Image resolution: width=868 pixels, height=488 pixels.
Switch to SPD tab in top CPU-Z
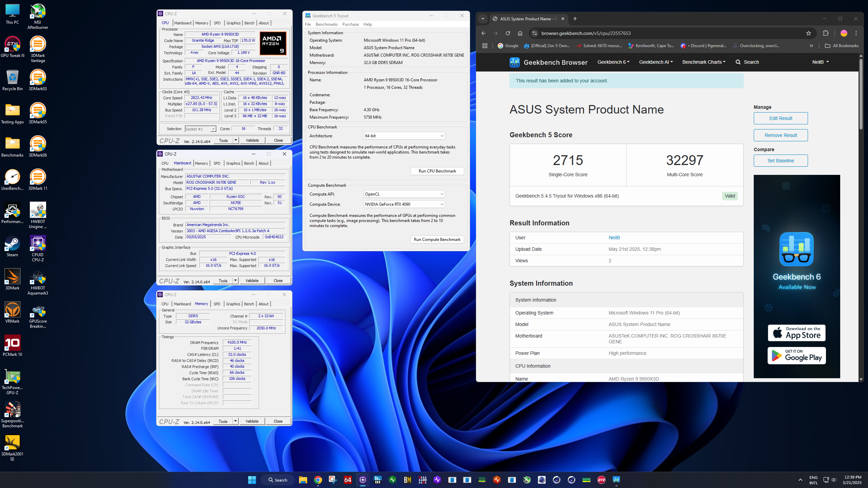point(217,23)
